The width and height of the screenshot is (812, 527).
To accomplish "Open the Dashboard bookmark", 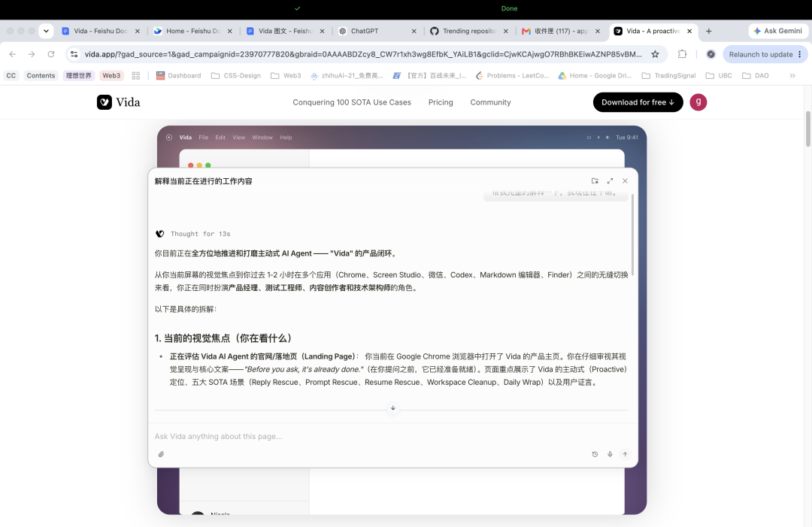I will [x=179, y=76].
